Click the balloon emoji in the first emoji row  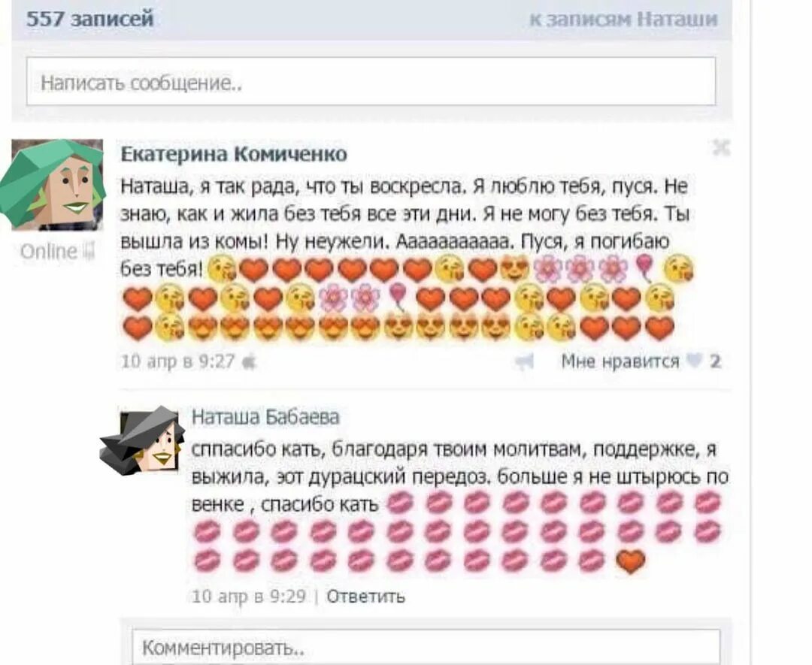point(644,268)
